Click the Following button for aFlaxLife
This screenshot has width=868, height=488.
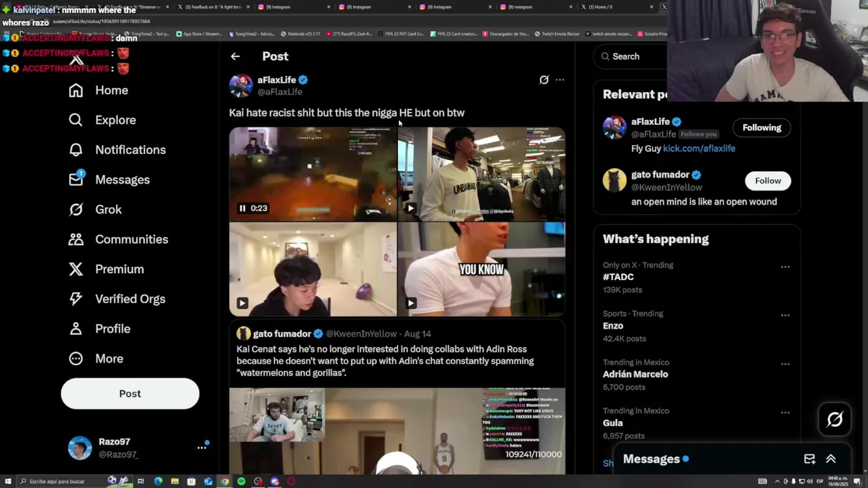point(762,127)
